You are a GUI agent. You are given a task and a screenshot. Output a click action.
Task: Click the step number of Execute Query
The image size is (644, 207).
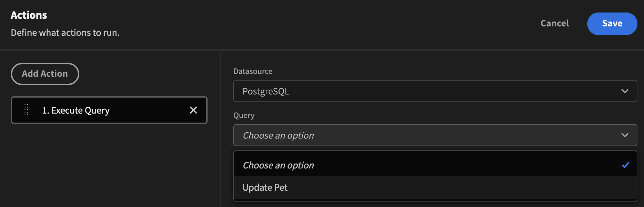pos(45,110)
